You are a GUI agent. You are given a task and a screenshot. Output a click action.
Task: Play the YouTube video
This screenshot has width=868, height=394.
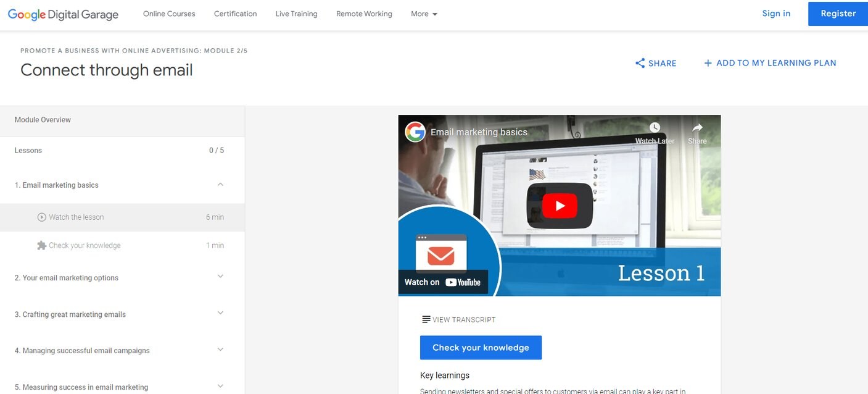click(560, 206)
